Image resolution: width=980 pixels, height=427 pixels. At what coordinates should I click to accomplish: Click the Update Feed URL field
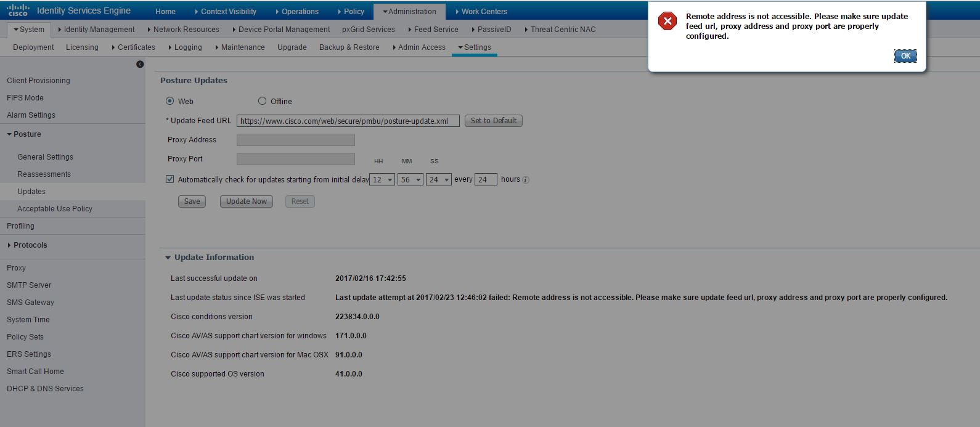[x=348, y=121]
